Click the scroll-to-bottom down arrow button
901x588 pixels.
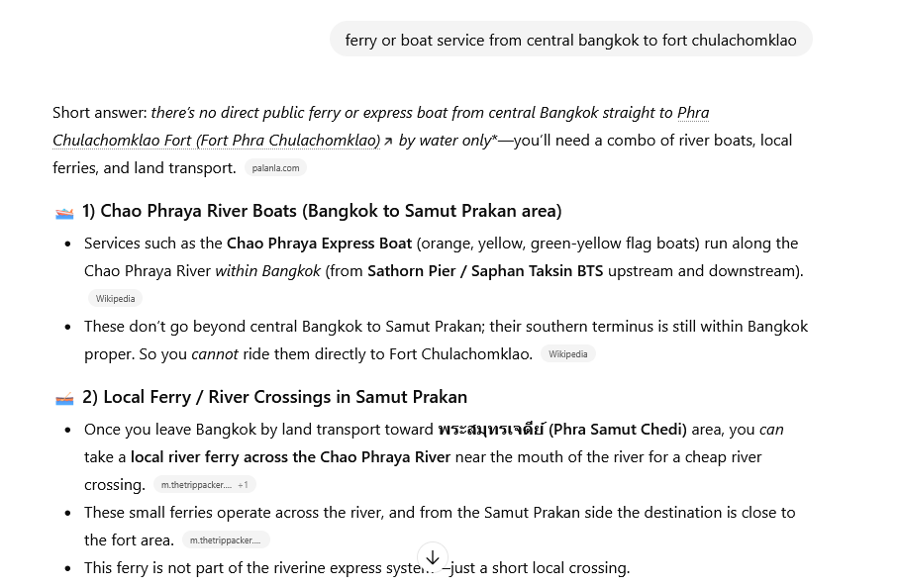tap(433, 557)
